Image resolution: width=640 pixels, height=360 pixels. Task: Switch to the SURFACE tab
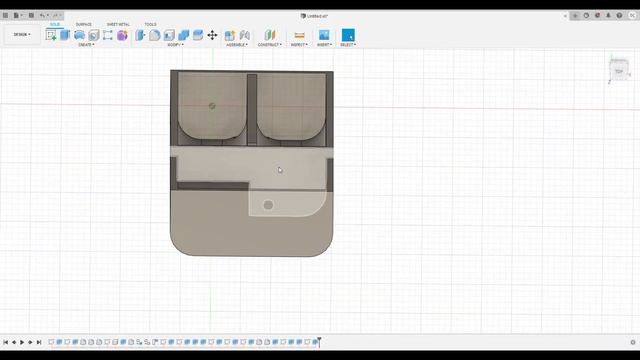click(84, 24)
